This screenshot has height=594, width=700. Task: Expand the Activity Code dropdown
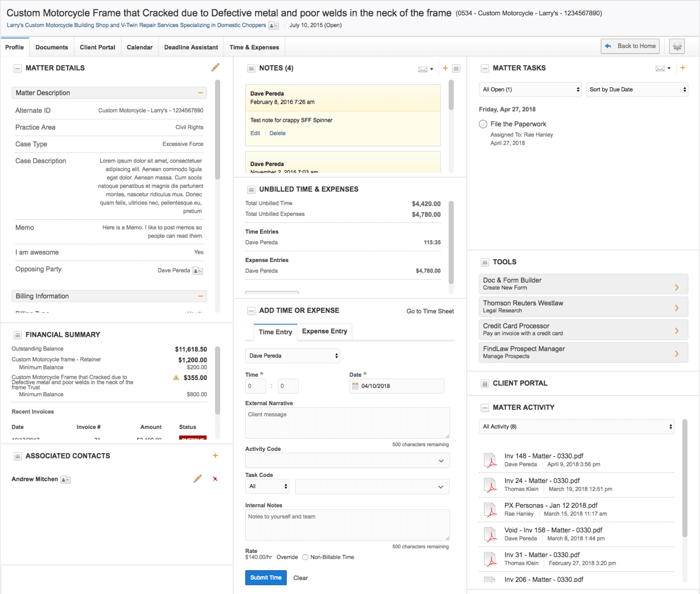pyautogui.click(x=347, y=461)
